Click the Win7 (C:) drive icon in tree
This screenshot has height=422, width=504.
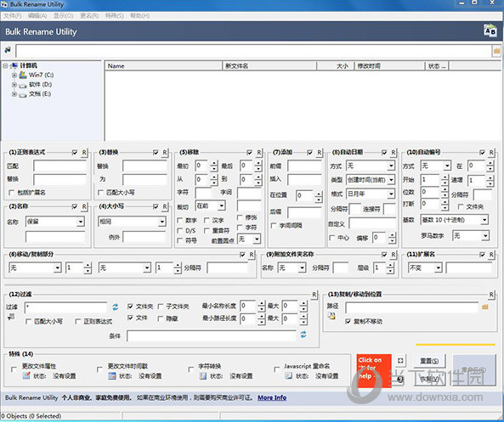pos(23,75)
